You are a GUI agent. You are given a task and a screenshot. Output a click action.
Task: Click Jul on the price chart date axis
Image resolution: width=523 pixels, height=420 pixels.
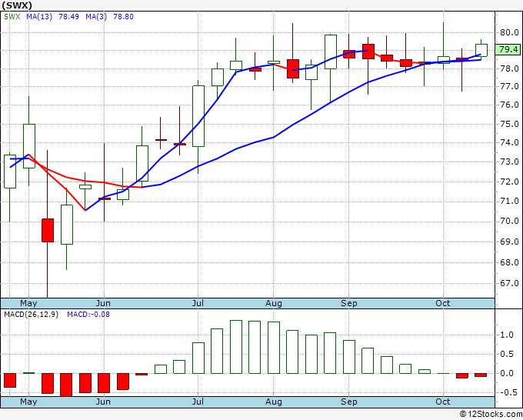pos(198,304)
